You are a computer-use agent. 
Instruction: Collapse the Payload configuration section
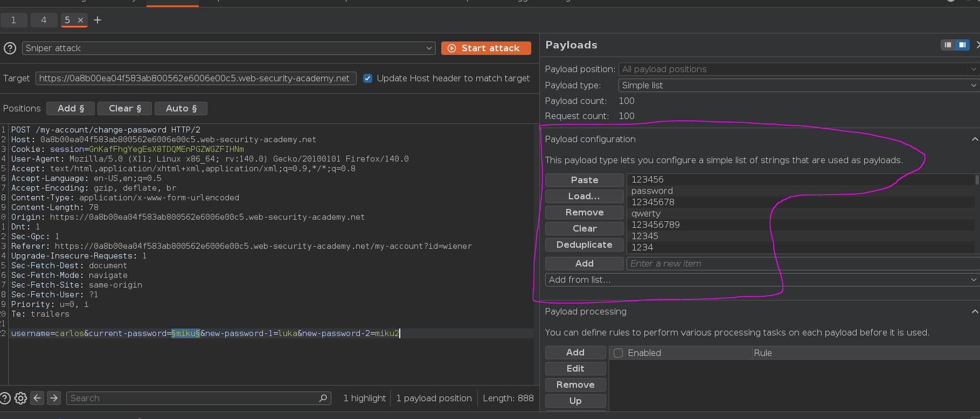pyautogui.click(x=975, y=139)
